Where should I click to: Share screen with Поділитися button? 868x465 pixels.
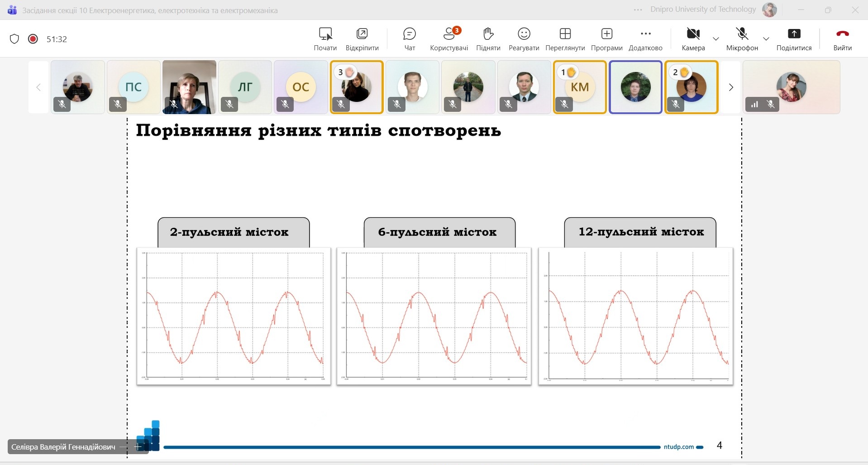click(794, 38)
